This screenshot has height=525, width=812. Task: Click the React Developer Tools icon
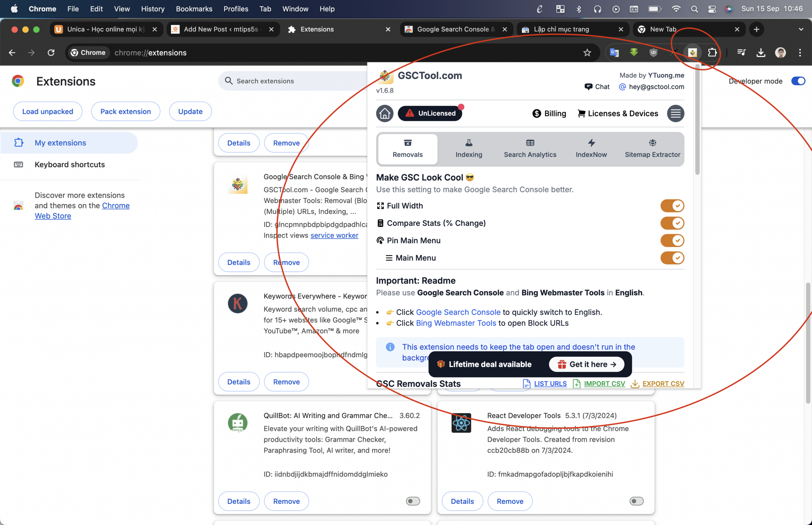(461, 423)
